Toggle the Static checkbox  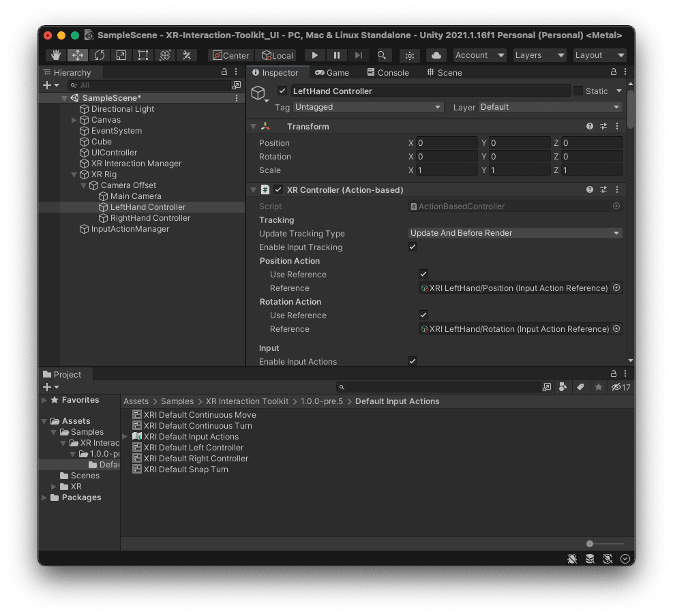578,91
